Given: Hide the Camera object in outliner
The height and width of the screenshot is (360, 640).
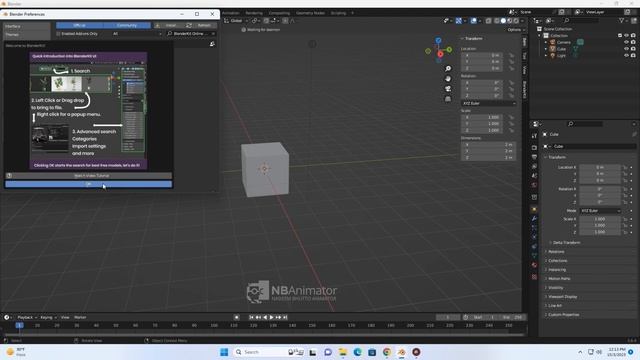Looking at the screenshot, I should coord(627,42).
